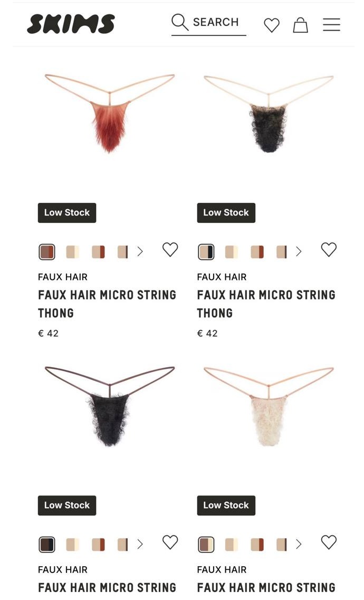Open top-right Faux Hair Micro String Thong title
The height and width of the screenshot is (600, 364).
pyautogui.click(x=266, y=304)
